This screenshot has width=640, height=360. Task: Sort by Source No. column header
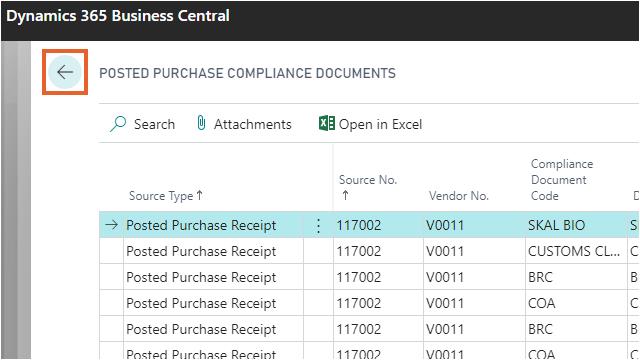click(368, 187)
